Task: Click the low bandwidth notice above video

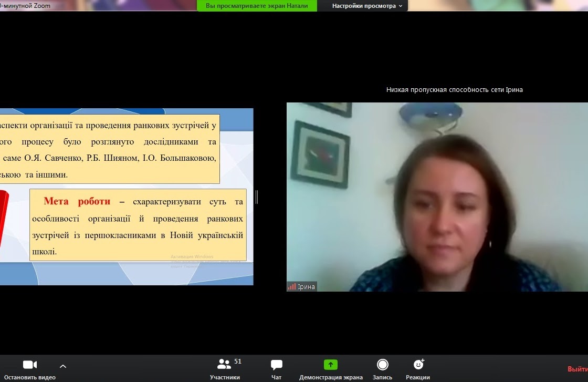Action: [454, 89]
